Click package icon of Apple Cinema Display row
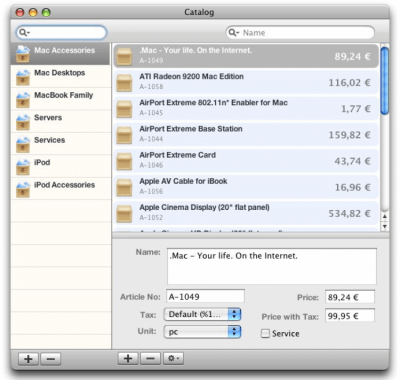Screen dimensions: 400x380 pyautogui.click(x=124, y=213)
